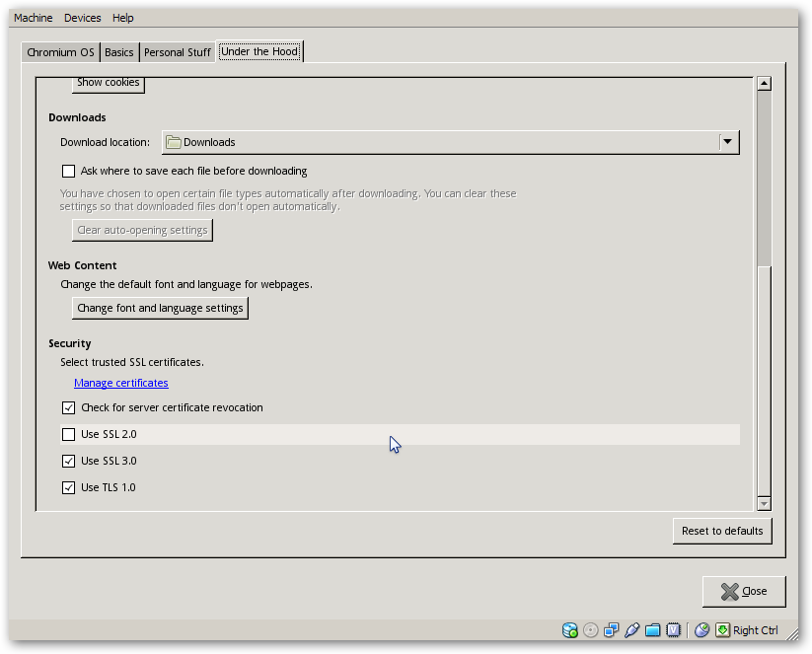This screenshot has width=812, height=654.
Task: Tick the Use SSL 2.0 checkbox
Action: [x=68, y=434]
